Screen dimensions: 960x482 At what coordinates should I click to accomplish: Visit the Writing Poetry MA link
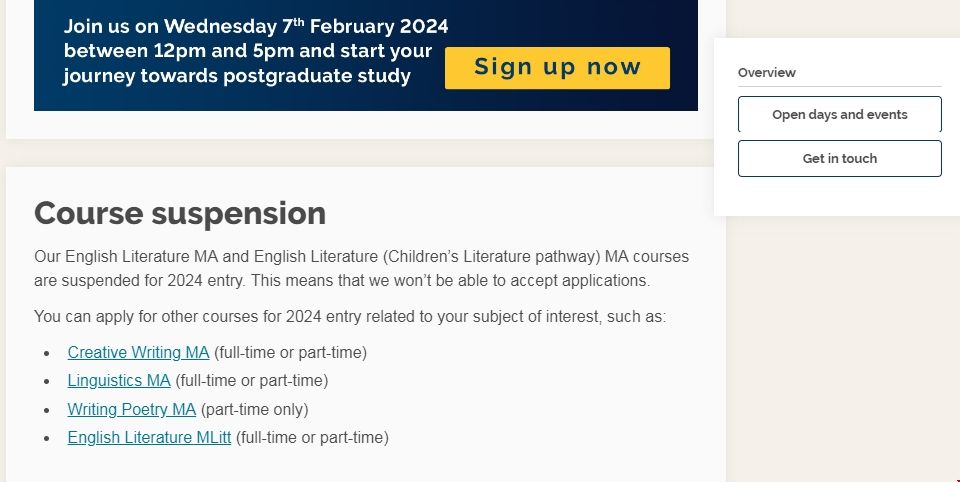click(132, 409)
